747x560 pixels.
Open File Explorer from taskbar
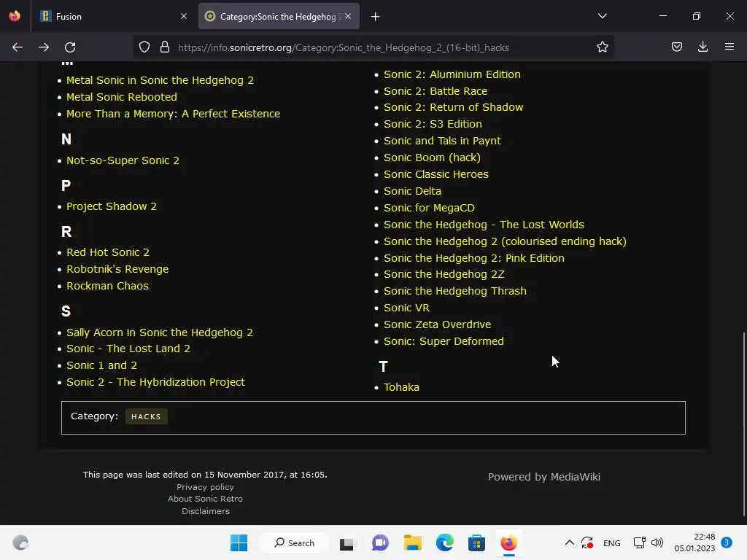pyautogui.click(x=413, y=542)
